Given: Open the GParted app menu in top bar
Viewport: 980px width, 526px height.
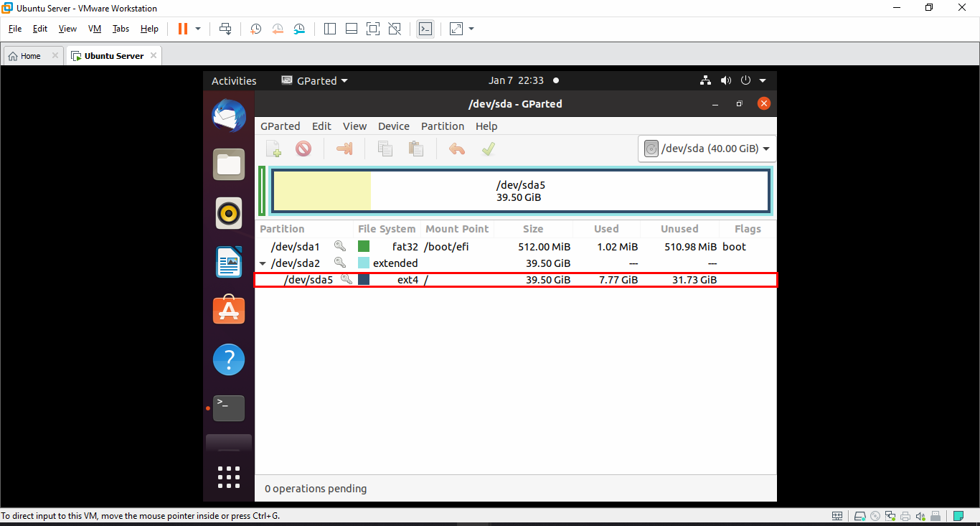Looking at the screenshot, I should (314, 81).
